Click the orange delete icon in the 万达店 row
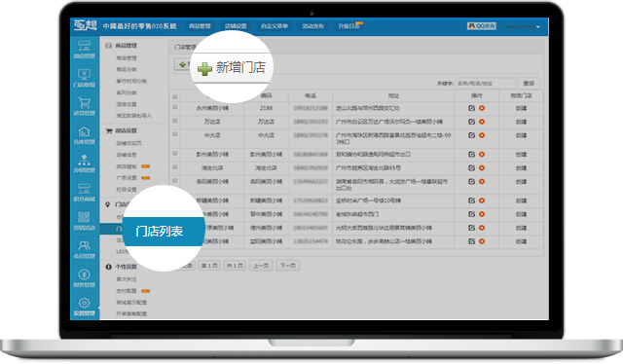The height and width of the screenshot is (364, 623). tap(482, 122)
